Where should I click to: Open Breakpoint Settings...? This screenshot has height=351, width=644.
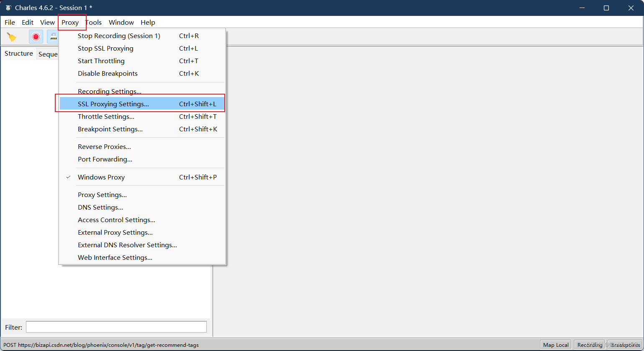click(142, 129)
